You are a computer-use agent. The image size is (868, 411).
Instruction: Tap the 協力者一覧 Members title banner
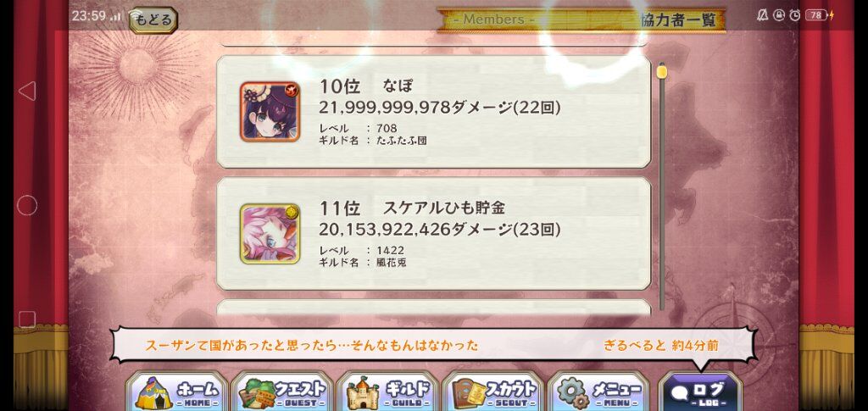pyautogui.click(x=581, y=19)
